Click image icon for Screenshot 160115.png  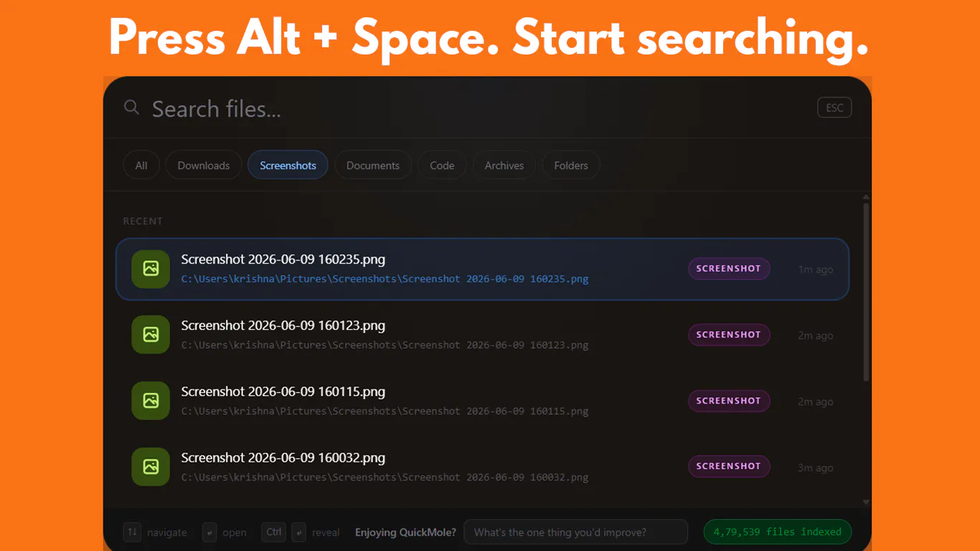tap(151, 400)
